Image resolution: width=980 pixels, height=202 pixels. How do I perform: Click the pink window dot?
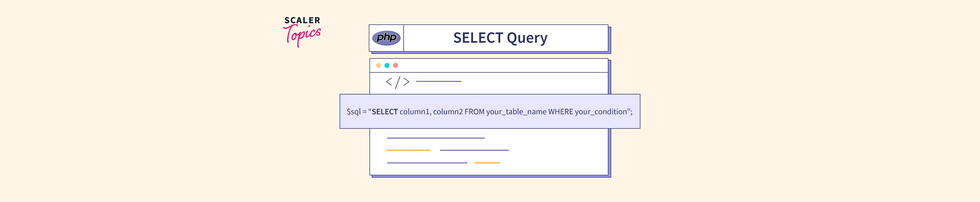(x=396, y=65)
